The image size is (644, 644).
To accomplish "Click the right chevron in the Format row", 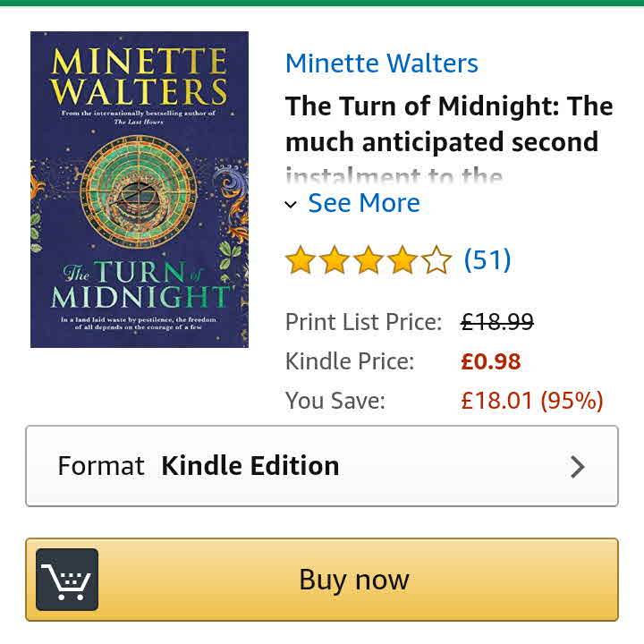I will pos(578,466).
